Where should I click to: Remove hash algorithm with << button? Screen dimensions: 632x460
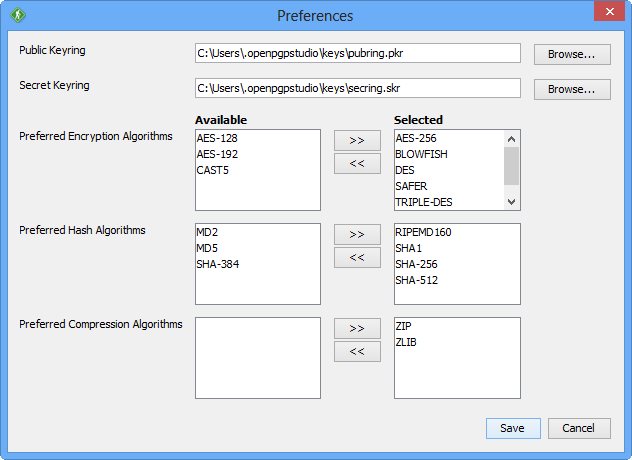coord(357,258)
